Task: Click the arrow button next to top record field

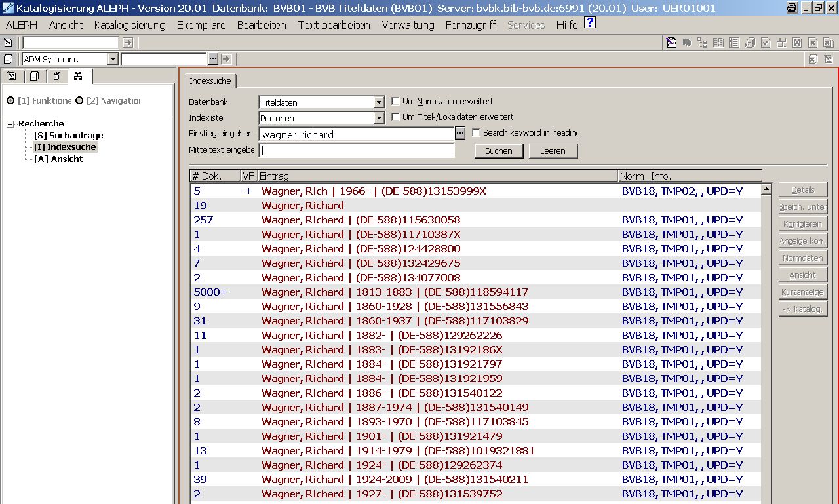Action: 128,43
